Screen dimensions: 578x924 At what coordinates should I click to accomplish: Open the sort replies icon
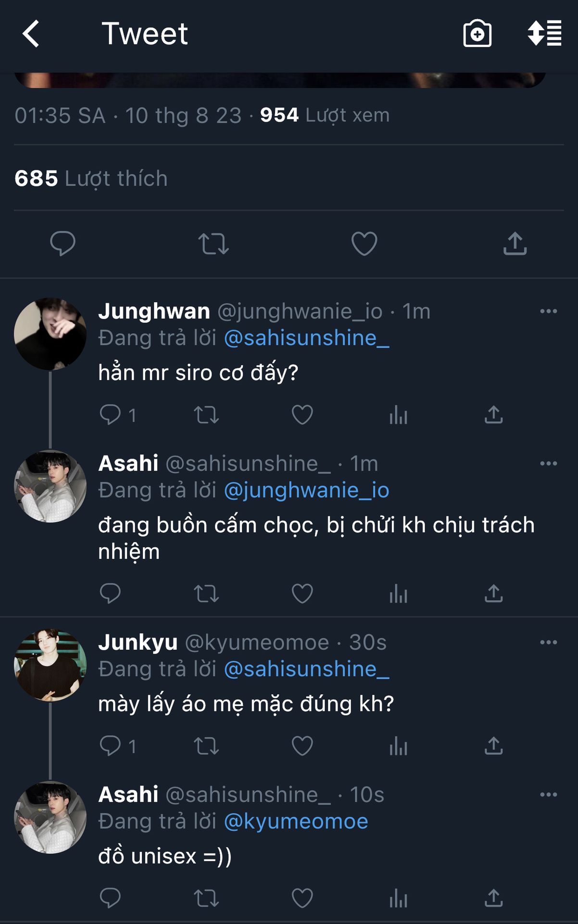(544, 34)
